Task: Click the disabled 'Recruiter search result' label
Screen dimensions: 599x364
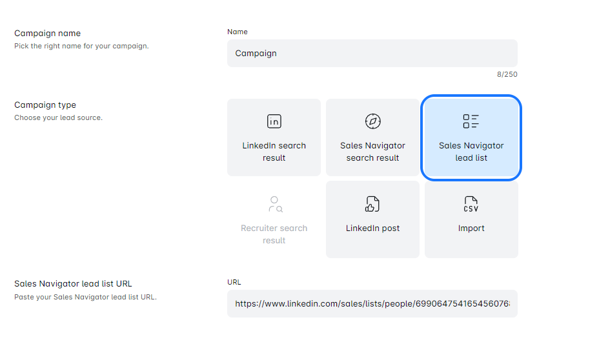Action: (x=274, y=234)
